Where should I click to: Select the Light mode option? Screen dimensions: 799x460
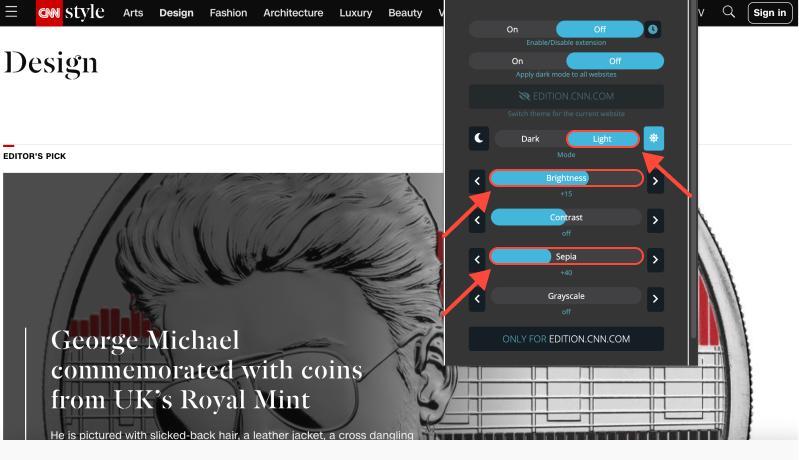coord(602,139)
